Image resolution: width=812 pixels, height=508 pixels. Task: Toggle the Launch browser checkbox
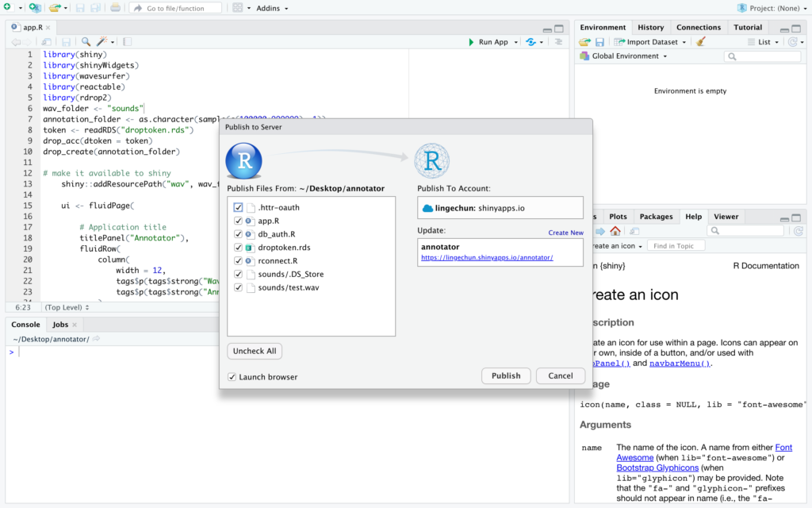pos(232,376)
